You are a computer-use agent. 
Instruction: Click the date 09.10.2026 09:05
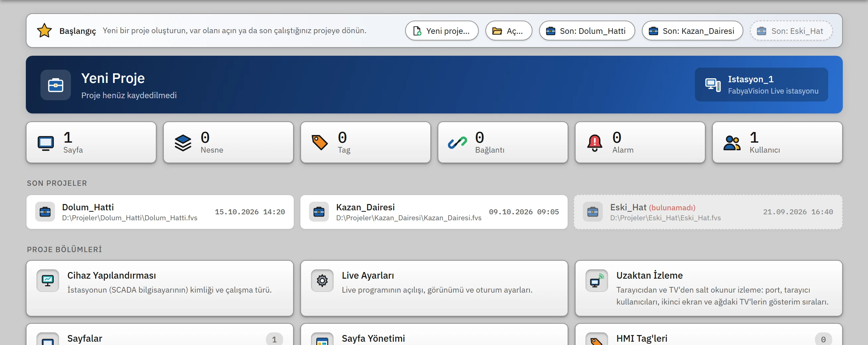tap(524, 212)
